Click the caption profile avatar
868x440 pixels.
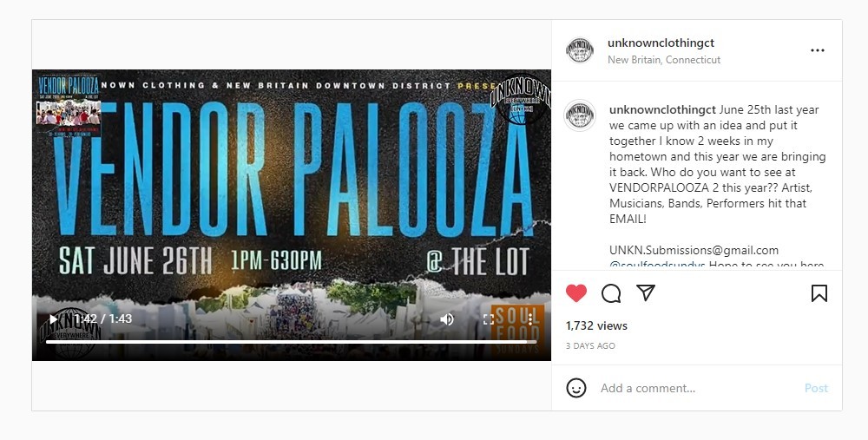point(580,115)
